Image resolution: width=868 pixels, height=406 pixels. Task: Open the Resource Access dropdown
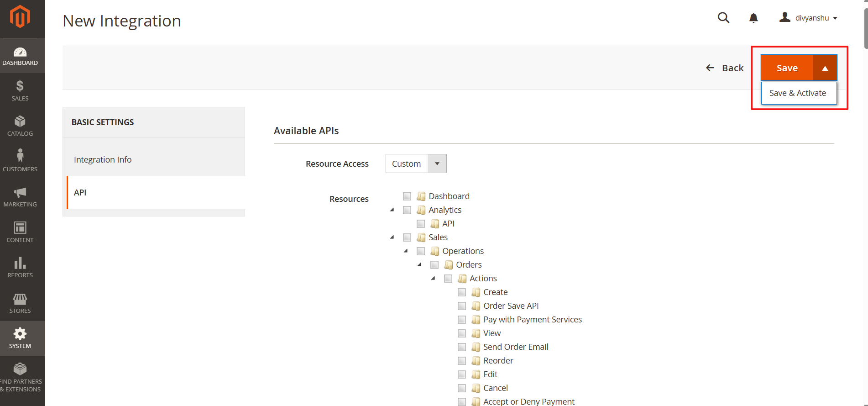(416, 163)
